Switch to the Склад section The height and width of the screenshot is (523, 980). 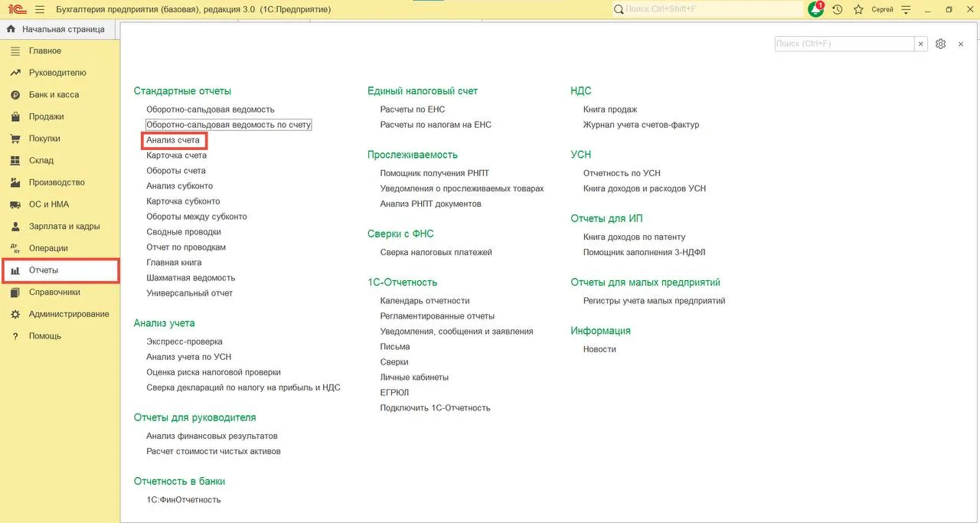60,161
